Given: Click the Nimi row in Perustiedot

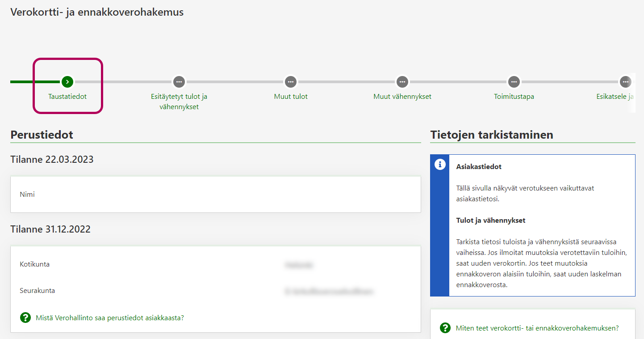Looking at the screenshot, I should 215,195.
